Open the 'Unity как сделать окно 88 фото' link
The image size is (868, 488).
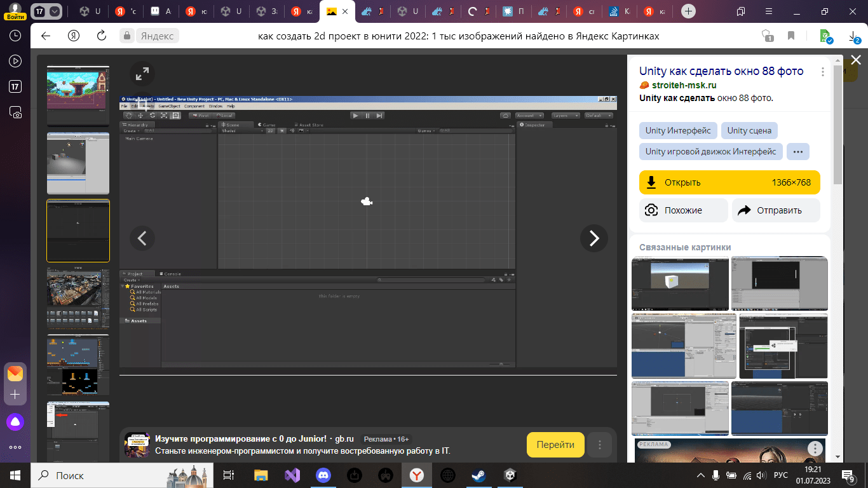point(721,71)
